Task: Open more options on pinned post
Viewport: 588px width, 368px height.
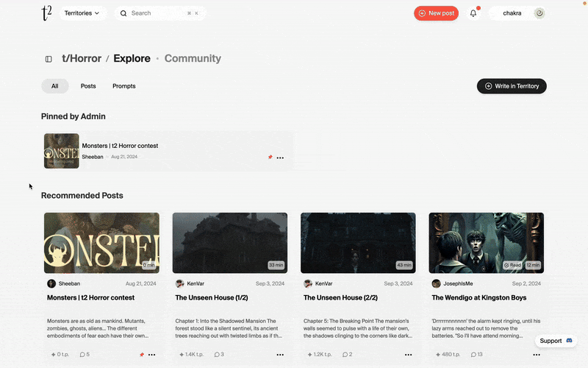Action: 280,158
